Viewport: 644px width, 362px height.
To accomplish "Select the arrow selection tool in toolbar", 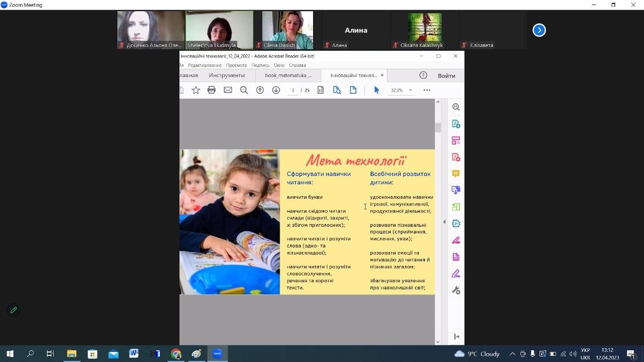I will (376, 90).
